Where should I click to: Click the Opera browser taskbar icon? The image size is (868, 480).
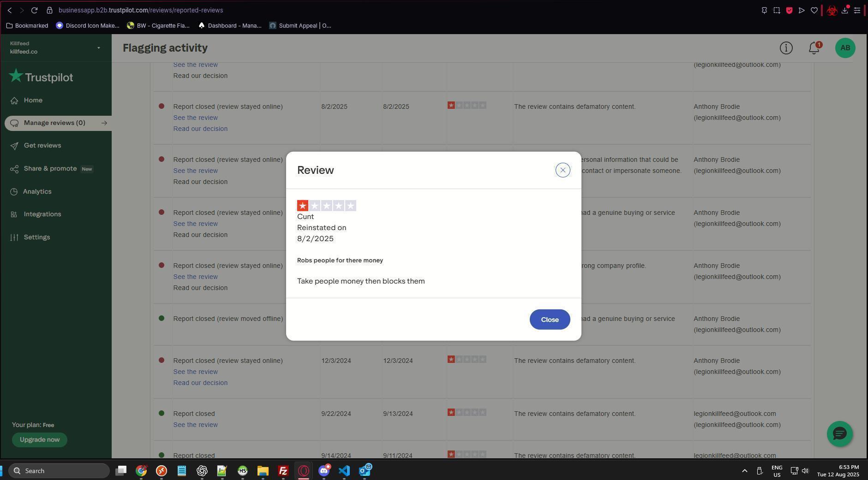(x=304, y=471)
